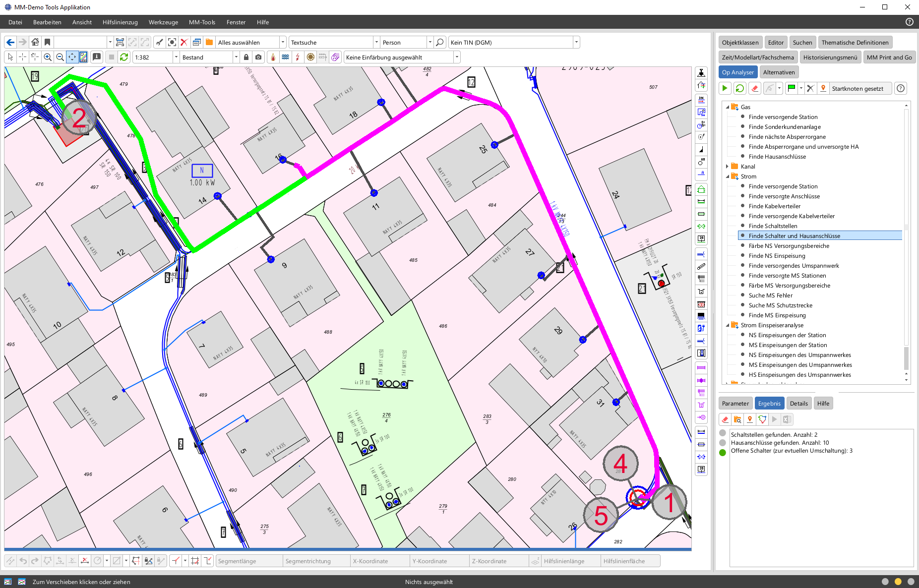Viewport: 919px width, 588px height.
Task: Click the green refresh map icon
Action: coord(124,57)
